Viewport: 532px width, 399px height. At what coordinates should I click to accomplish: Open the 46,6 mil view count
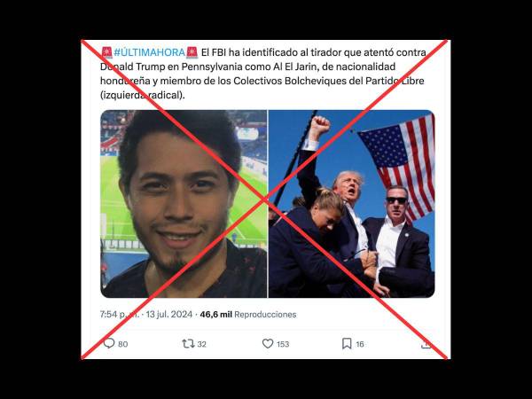215,315
